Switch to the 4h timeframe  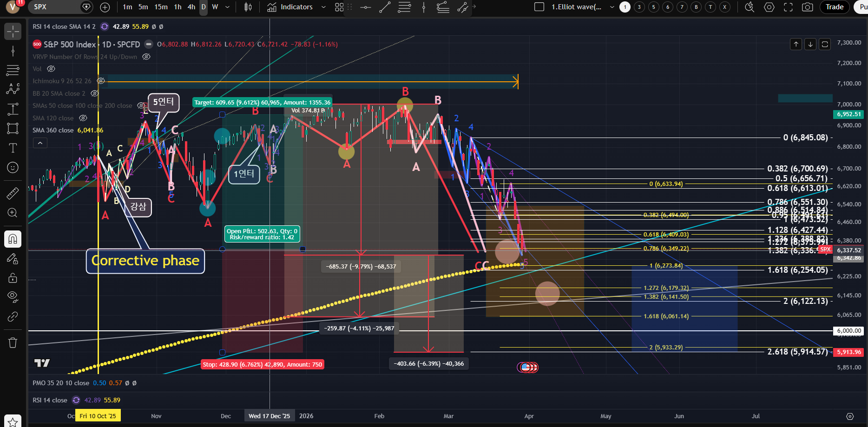(191, 7)
